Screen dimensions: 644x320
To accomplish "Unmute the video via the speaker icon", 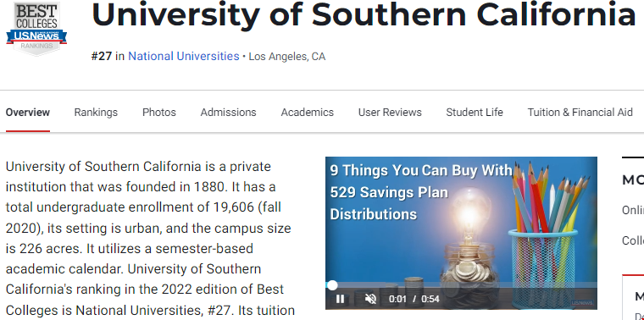I will point(370,299).
